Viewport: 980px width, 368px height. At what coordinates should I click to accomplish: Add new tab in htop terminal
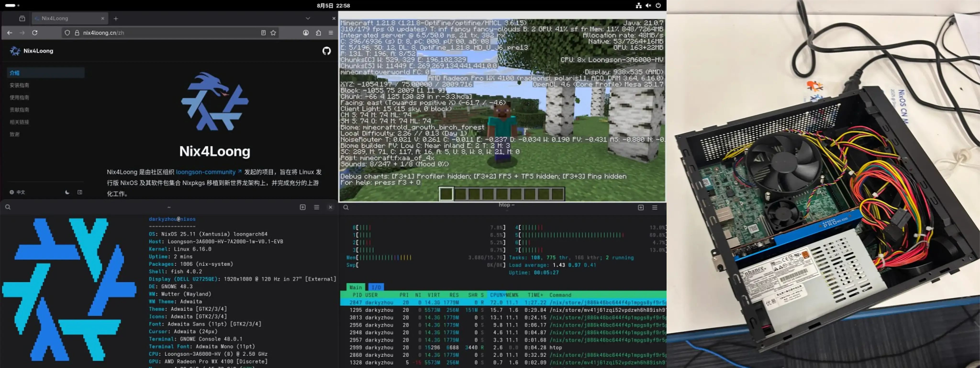coord(641,207)
